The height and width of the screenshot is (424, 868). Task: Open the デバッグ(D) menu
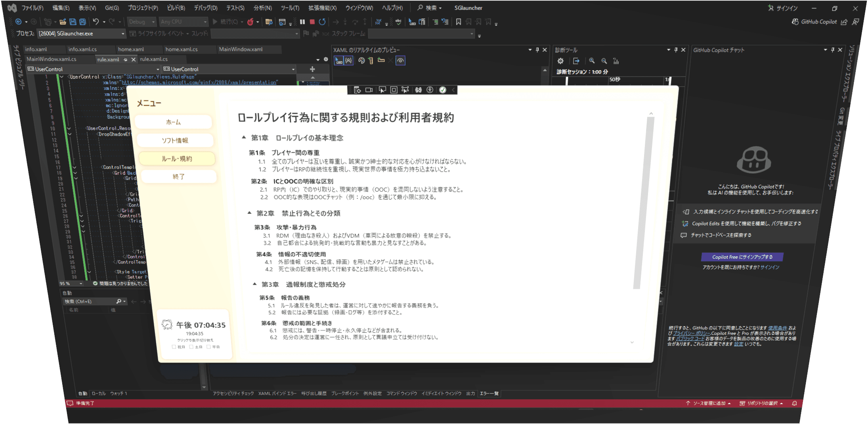205,8
